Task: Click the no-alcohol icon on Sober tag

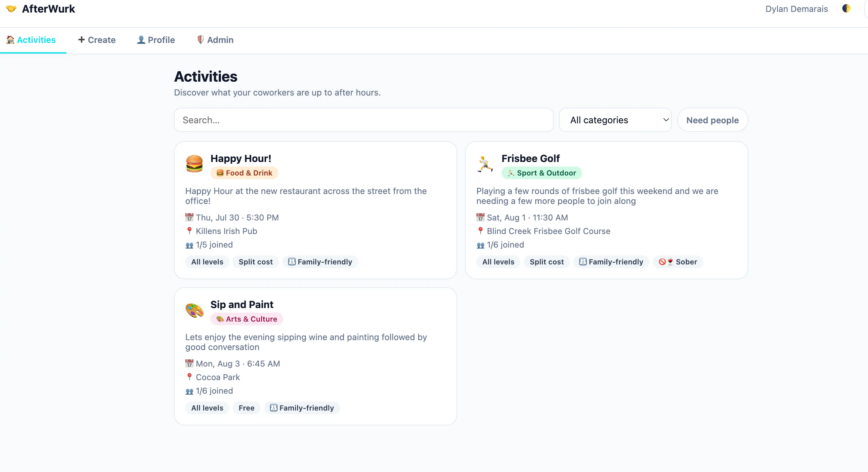Action: click(x=666, y=262)
